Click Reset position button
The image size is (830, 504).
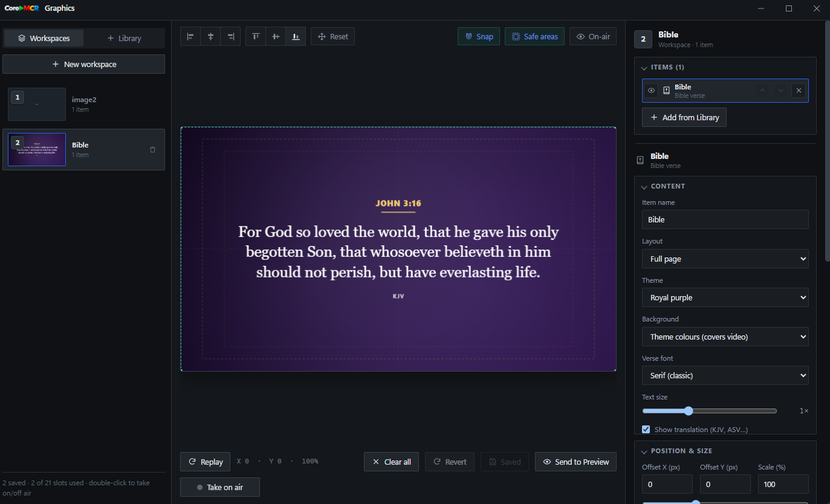(333, 37)
